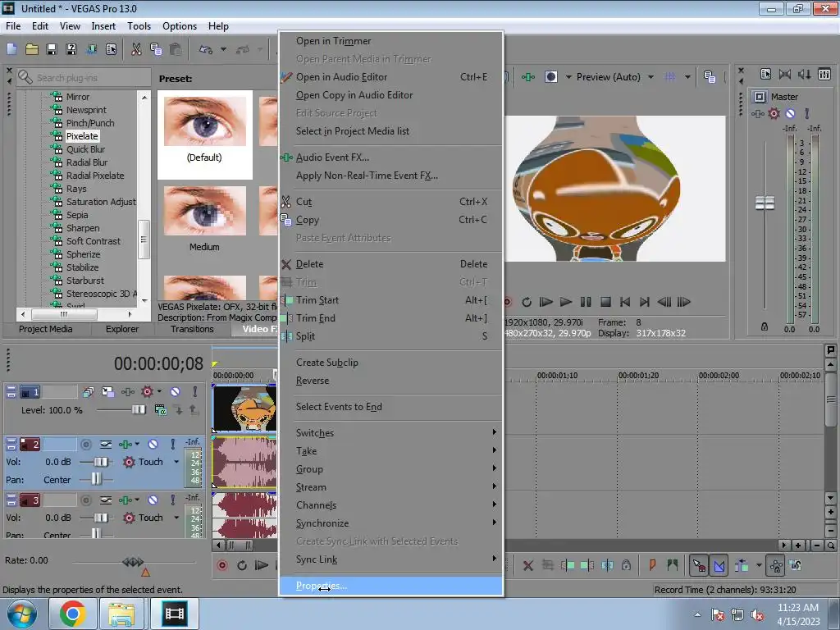The height and width of the screenshot is (630, 840).
Task: Click the (Default) Pixelate preset thumbnail
Action: click(204, 122)
